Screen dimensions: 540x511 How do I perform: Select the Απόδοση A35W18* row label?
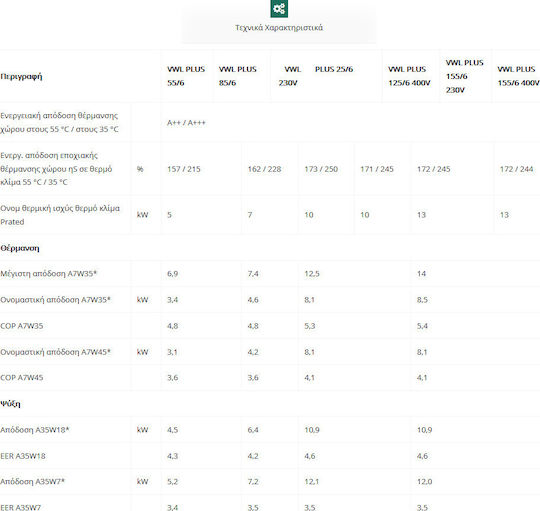point(34,430)
